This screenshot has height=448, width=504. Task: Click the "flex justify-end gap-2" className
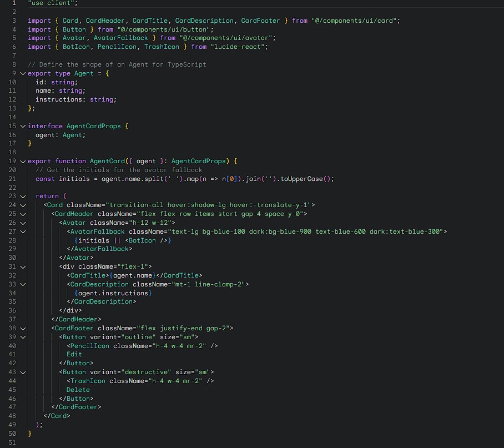[x=183, y=328]
